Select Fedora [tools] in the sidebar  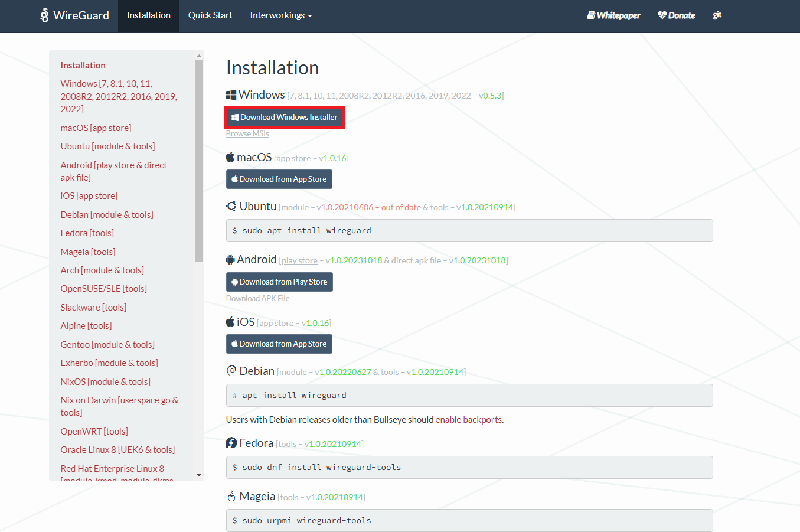click(87, 233)
